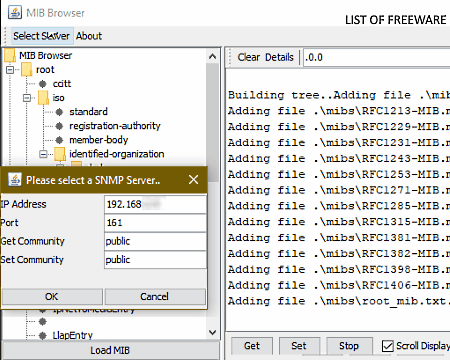Image resolution: width=450 pixels, height=360 pixels.
Task: Select the root folder icon
Action: click(27, 70)
